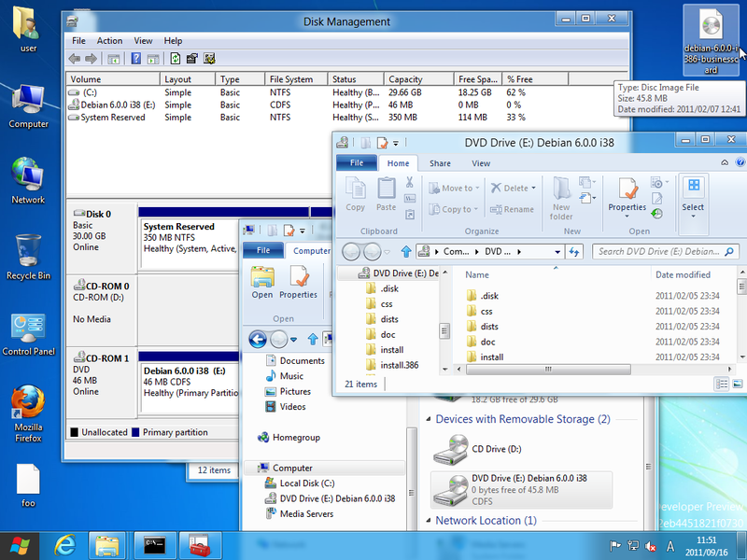Switch to the View tab in DVD Drive
The image size is (747, 560).
(481, 163)
